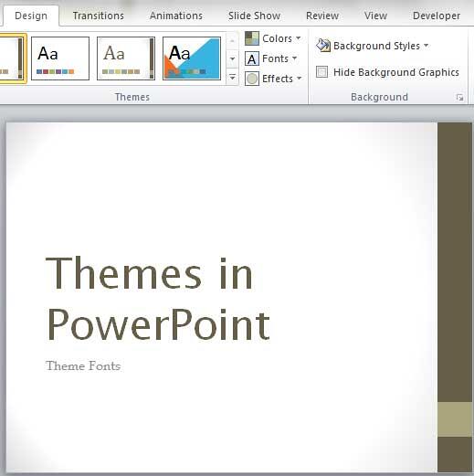This screenshot has height=476, width=474.
Task: Click the theme Effects circle icon
Action: (x=252, y=79)
